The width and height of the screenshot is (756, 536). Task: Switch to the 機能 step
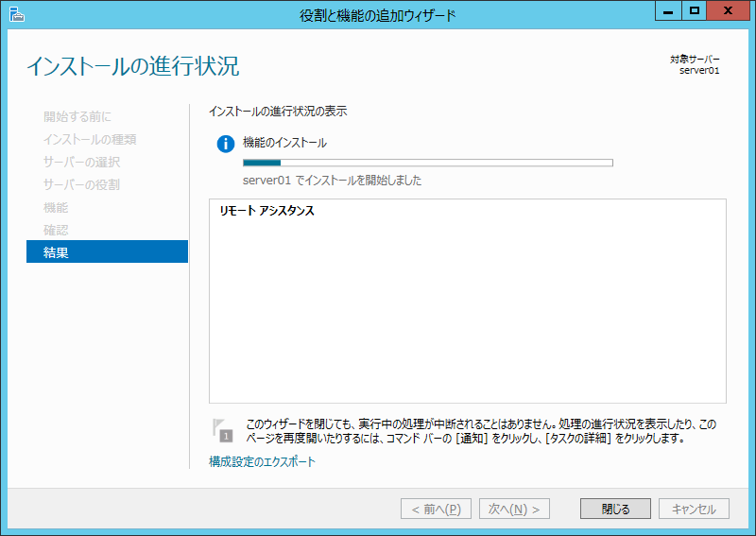pos(56,207)
